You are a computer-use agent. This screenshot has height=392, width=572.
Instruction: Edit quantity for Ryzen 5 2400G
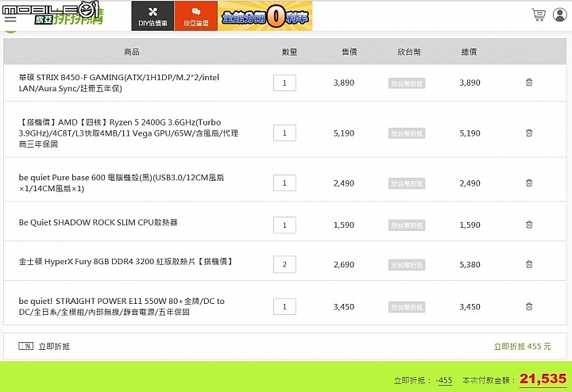tap(284, 133)
